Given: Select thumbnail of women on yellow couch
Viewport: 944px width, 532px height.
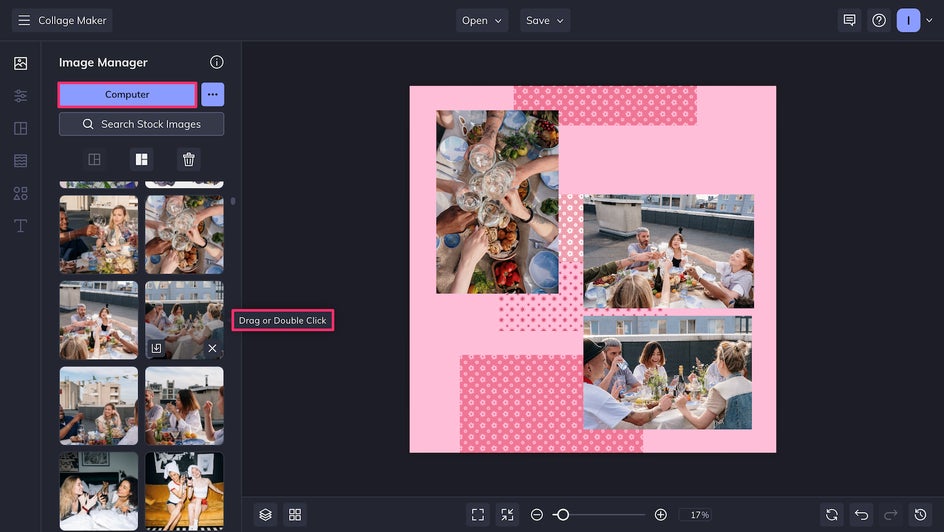Looking at the screenshot, I should point(184,491).
